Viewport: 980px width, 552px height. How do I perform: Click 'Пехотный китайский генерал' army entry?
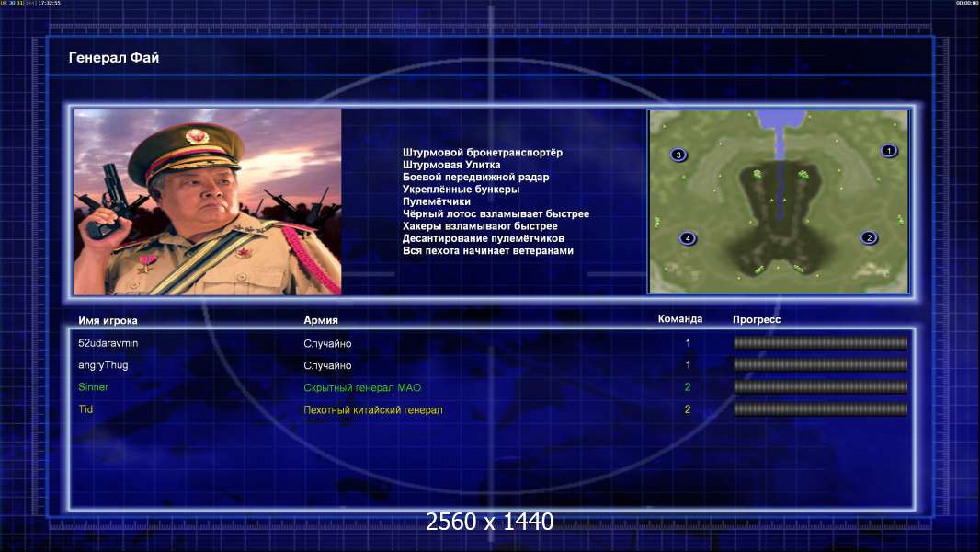pyautogui.click(x=373, y=410)
